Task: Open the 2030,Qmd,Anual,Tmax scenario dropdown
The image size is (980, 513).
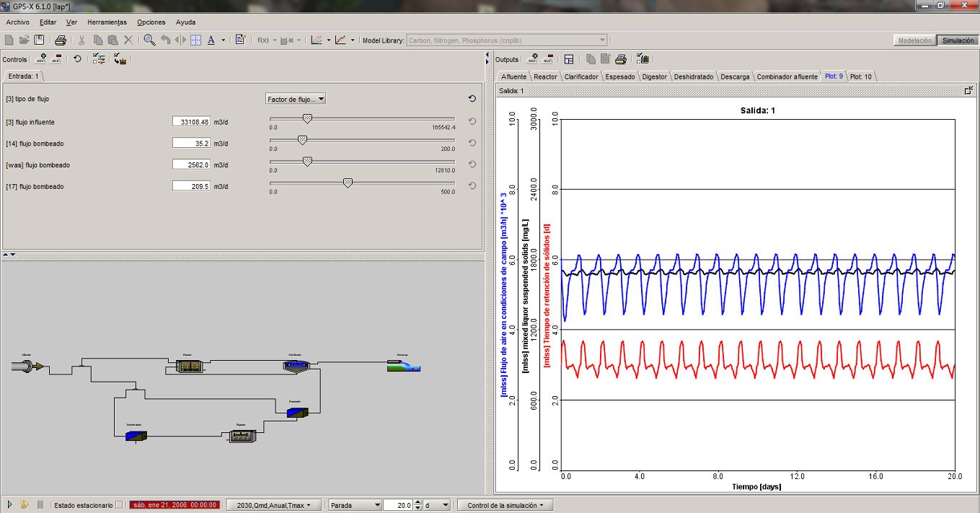Action: 274,505
